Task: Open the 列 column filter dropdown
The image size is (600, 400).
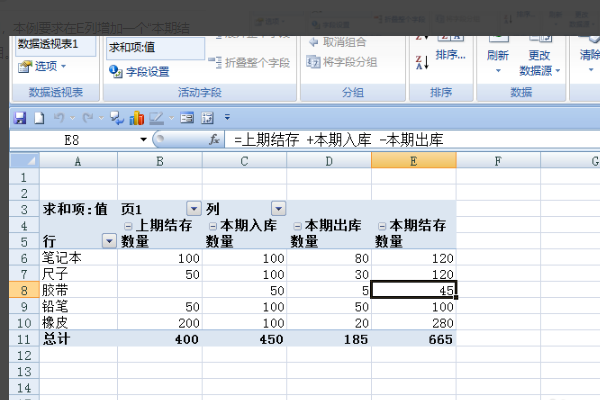Action: tap(278, 209)
